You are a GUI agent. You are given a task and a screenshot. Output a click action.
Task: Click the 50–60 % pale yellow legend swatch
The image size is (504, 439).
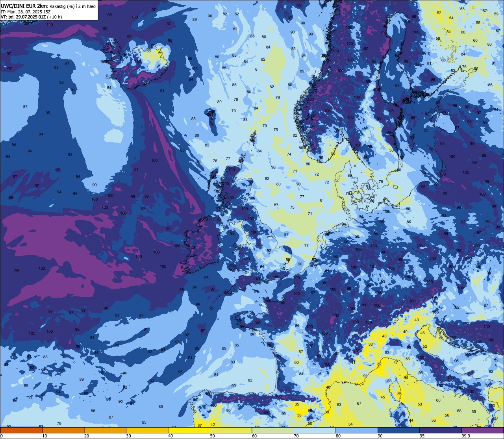(231, 430)
